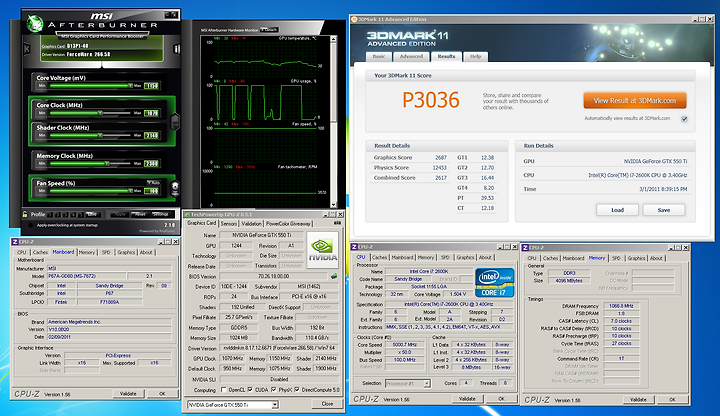
Task: Click Core Clock value field 1070
Action: [152, 113]
